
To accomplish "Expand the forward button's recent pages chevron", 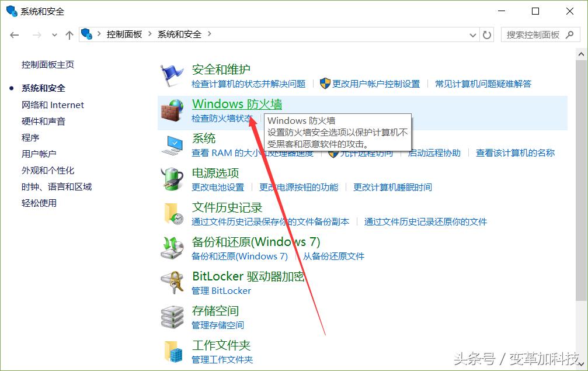I will pos(54,34).
